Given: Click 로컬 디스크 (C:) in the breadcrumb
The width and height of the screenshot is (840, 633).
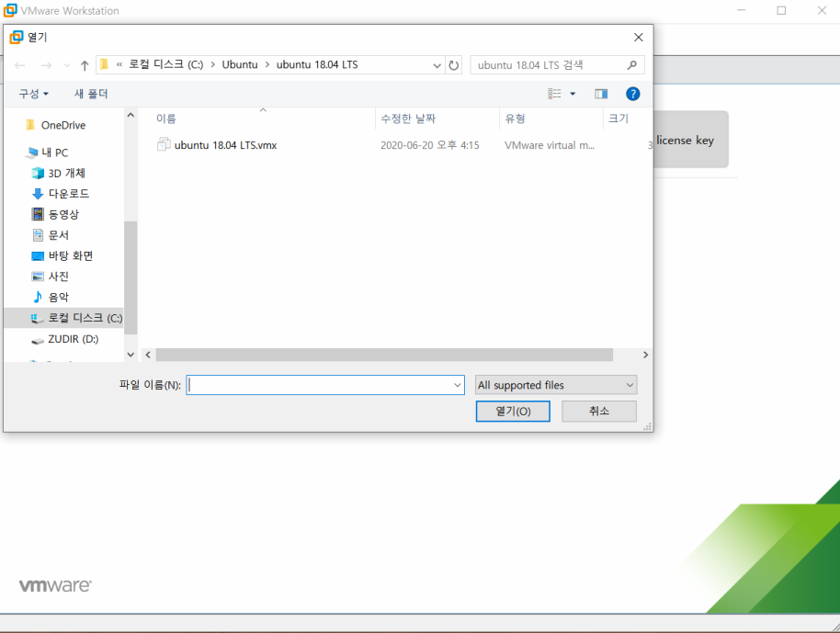Looking at the screenshot, I should click(x=166, y=65).
